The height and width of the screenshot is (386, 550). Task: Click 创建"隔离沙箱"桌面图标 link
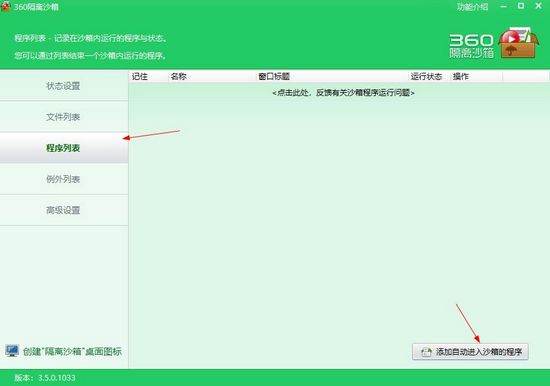click(x=72, y=351)
